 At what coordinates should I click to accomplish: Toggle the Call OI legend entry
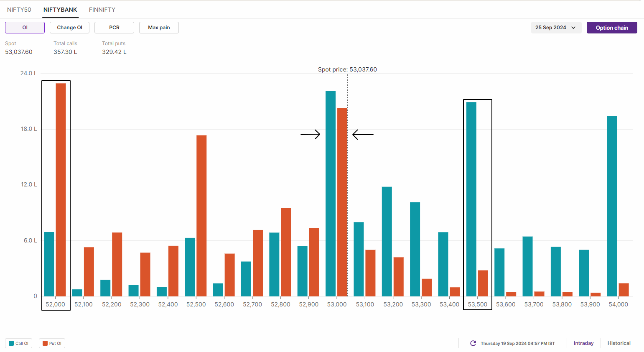pos(19,343)
